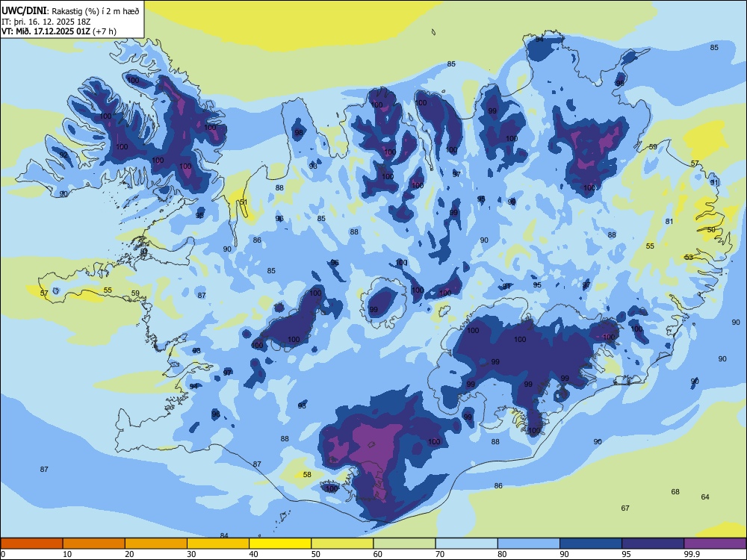Screen dimensions: 747x560
Task: Click the legend tick label '30'
Action: (x=191, y=554)
